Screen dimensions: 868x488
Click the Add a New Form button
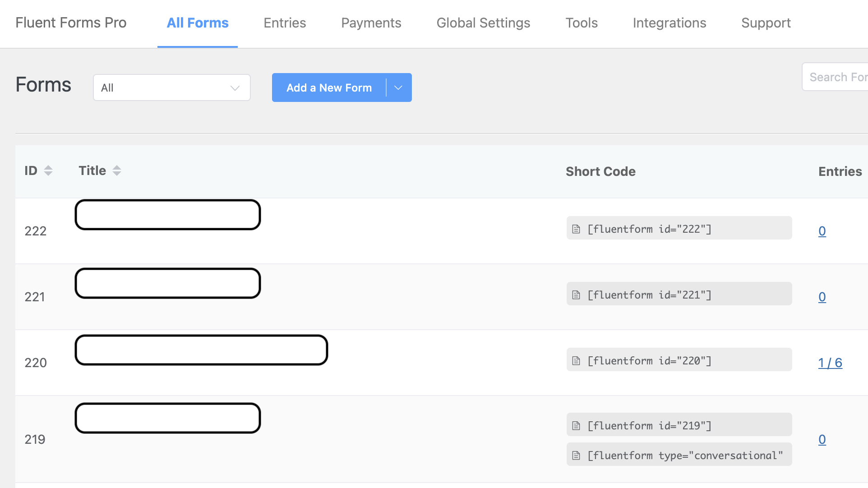point(329,87)
